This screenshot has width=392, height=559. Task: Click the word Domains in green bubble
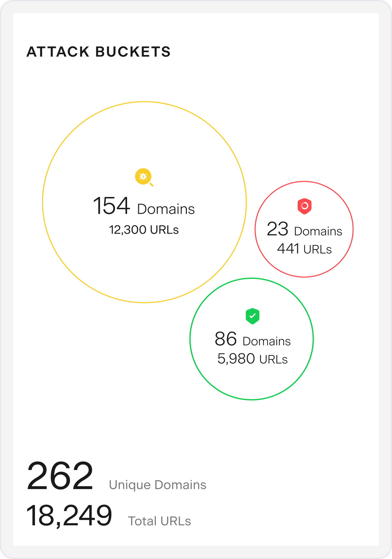(x=267, y=341)
